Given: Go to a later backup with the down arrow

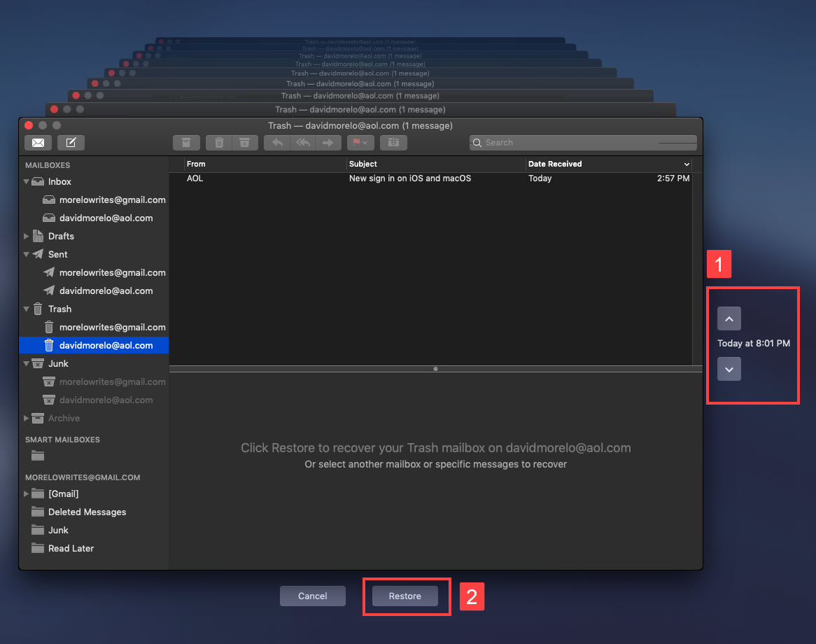Looking at the screenshot, I should [x=729, y=369].
